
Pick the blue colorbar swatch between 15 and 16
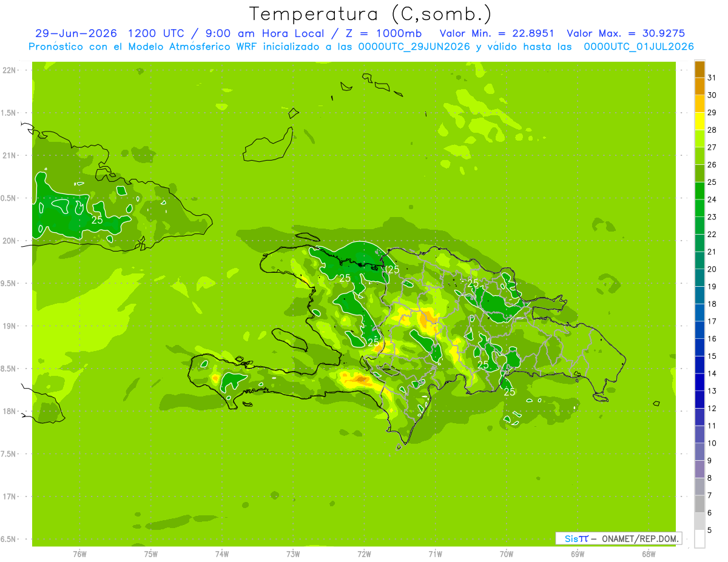coord(699,347)
